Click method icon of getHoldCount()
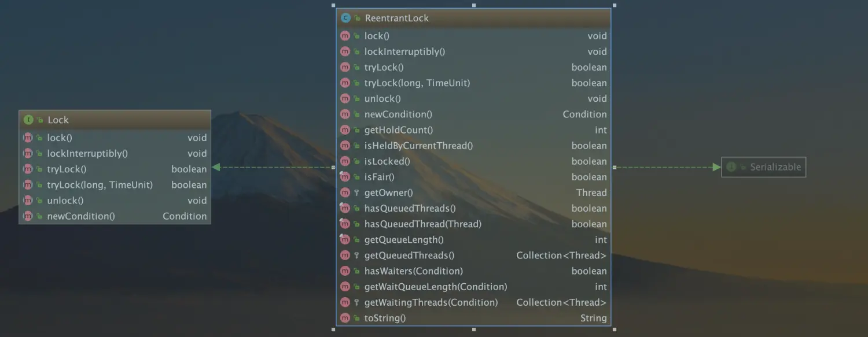 pyautogui.click(x=345, y=130)
